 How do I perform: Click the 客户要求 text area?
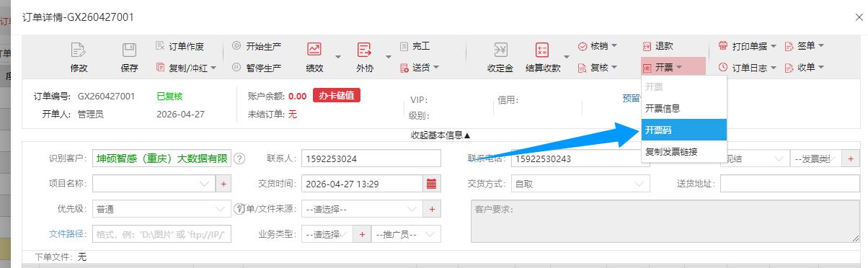point(665,222)
